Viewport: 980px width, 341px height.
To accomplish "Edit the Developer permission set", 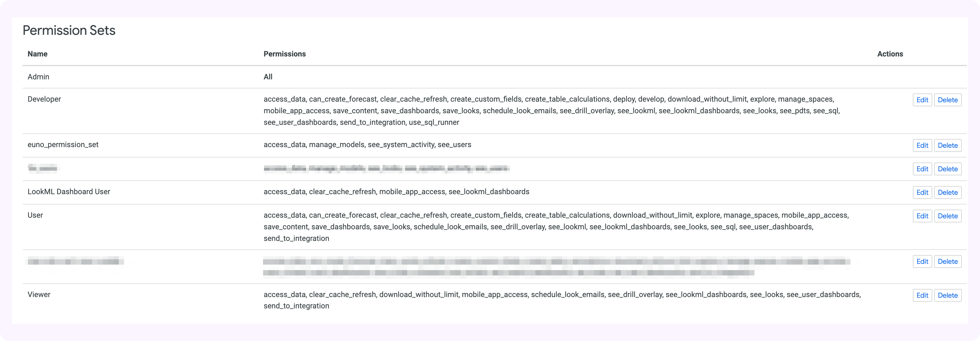I will pos(922,100).
